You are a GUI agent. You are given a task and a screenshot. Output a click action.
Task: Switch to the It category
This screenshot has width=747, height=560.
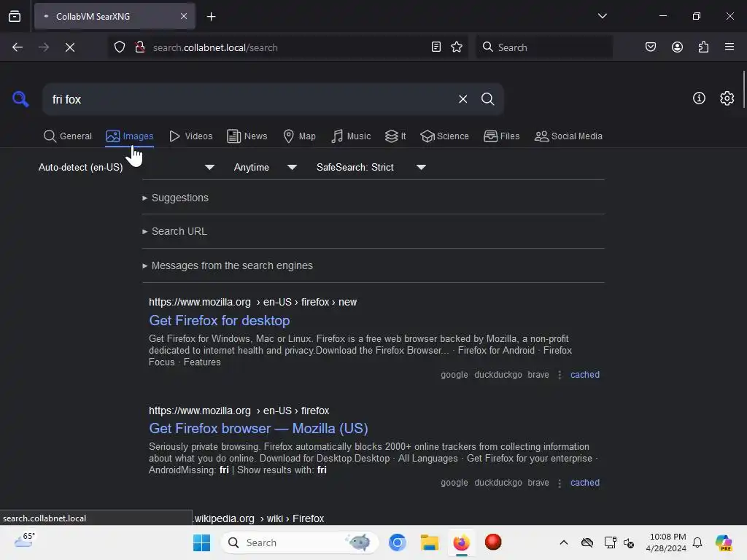pyautogui.click(x=395, y=136)
